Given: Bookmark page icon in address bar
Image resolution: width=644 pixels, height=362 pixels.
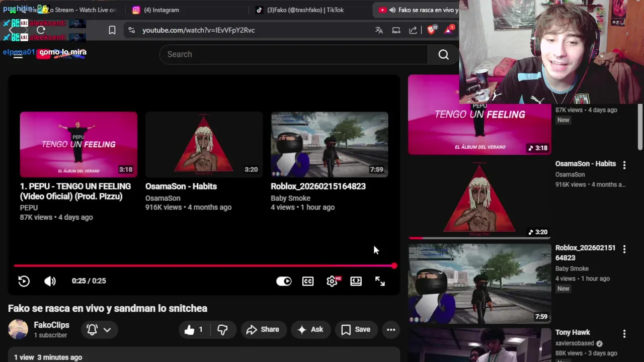Looking at the screenshot, I should tap(112, 30).
